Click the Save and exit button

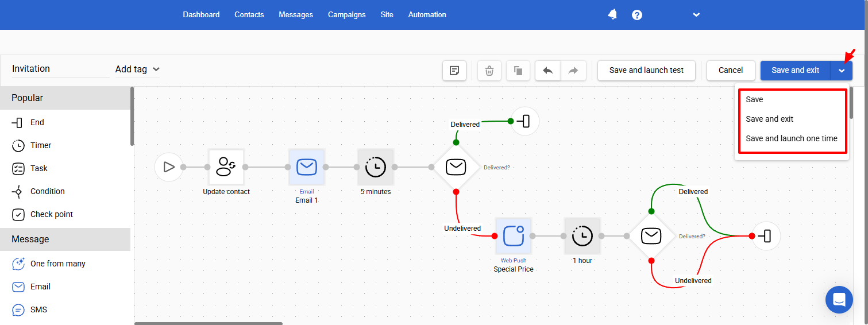pos(796,71)
